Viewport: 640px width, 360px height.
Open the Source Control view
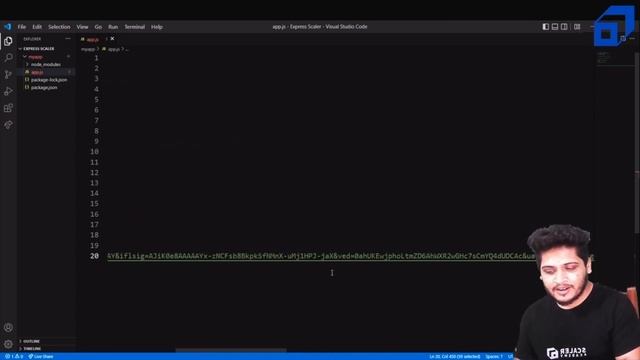click(x=8, y=74)
